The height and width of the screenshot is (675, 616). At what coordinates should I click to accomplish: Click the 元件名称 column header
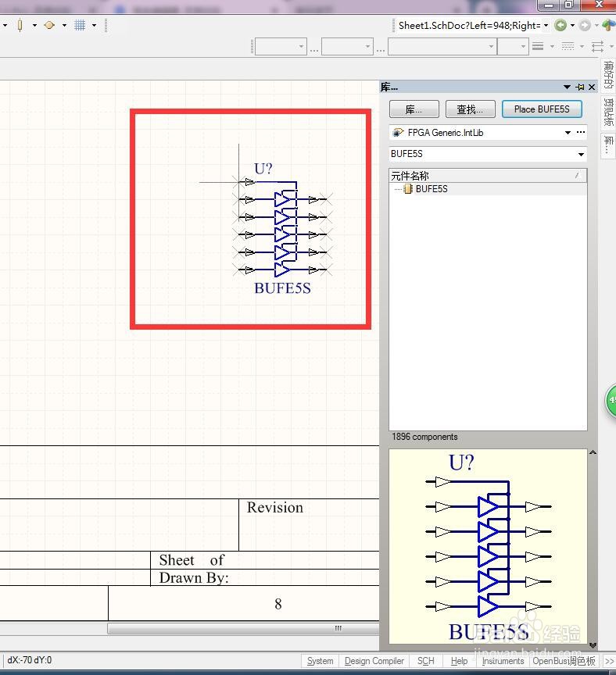(x=488, y=175)
